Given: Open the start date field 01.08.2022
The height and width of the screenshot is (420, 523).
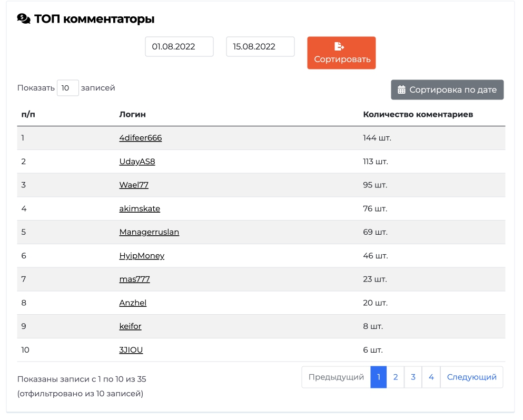Looking at the screenshot, I should pyautogui.click(x=179, y=47).
